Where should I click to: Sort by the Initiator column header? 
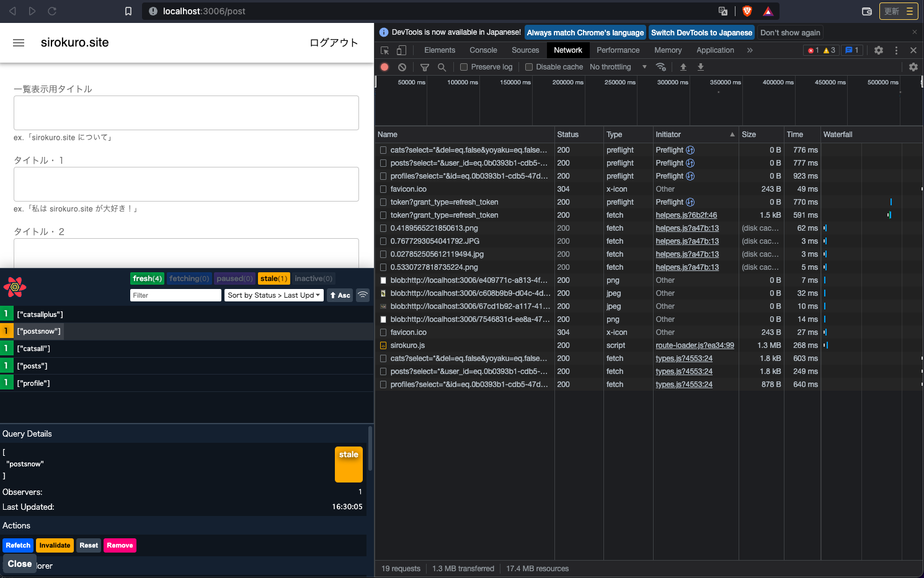[696, 135]
